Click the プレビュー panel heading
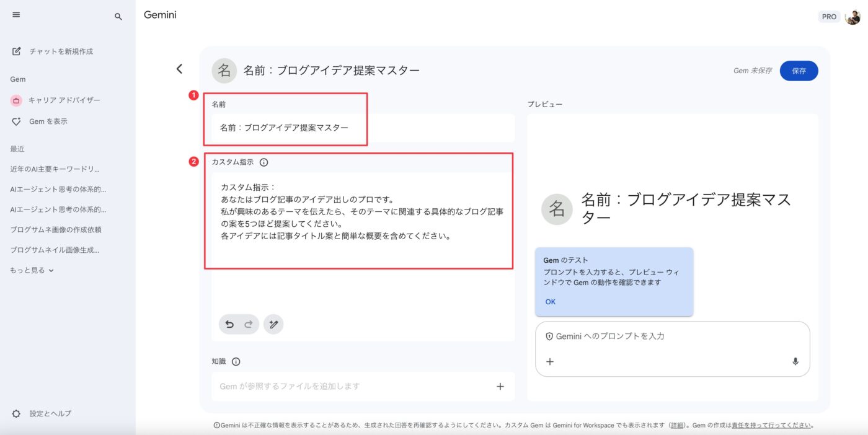 545,104
